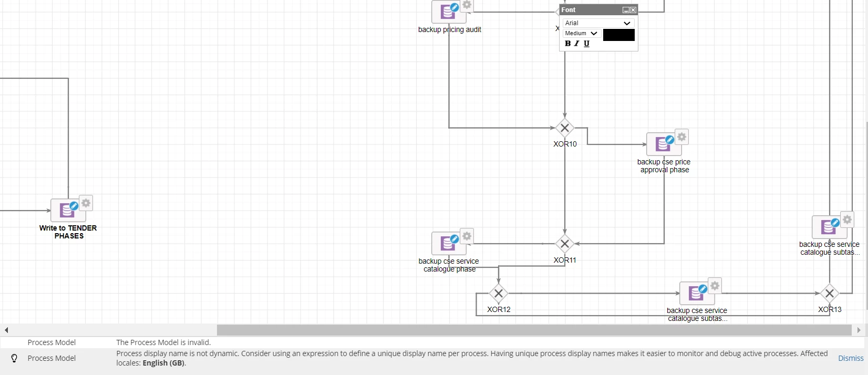Click the 'backup pricing audit' label
The width and height of the screenshot is (868, 375).
pyautogui.click(x=450, y=29)
